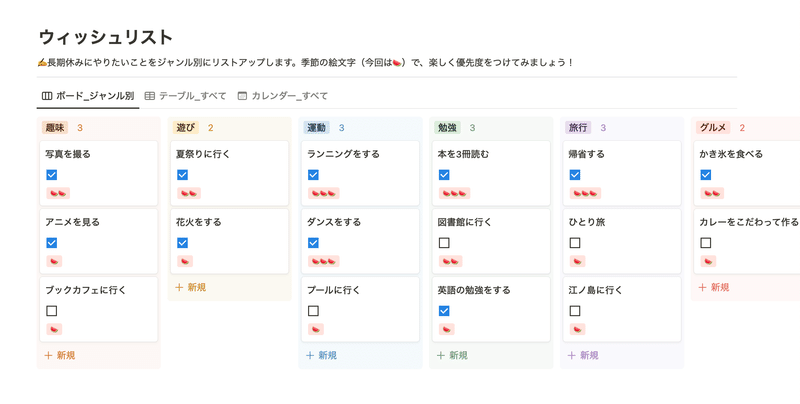This screenshot has width=800, height=404.
Task: Open the テーブル_すべて tab
Action: [x=185, y=96]
